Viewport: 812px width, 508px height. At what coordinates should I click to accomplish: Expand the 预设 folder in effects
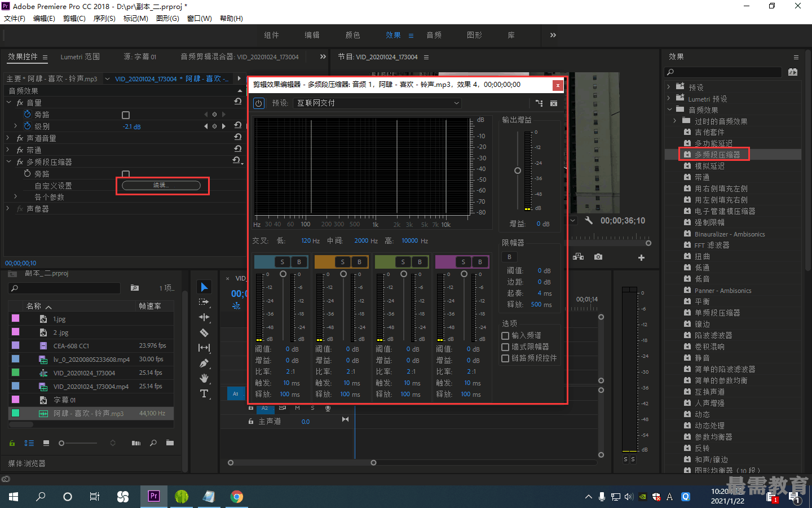coord(669,87)
